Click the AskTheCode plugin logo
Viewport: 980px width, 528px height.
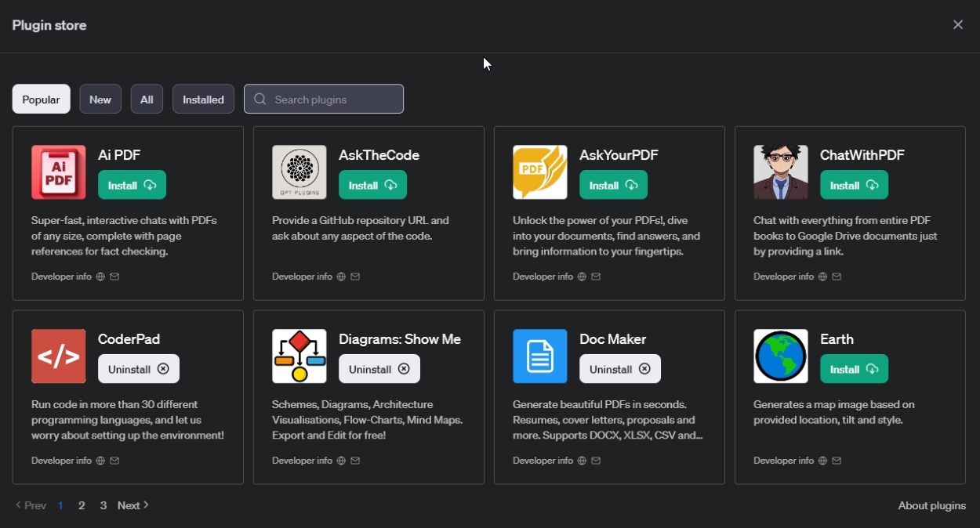click(x=299, y=172)
